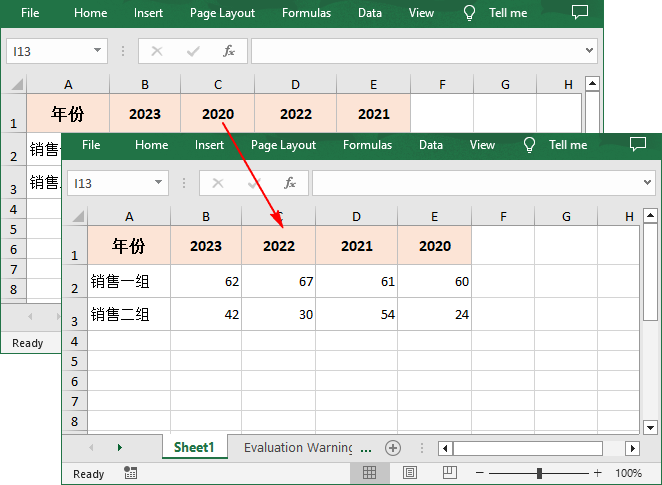
Task: Click the enter checkmark in back window formula bar
Action: (193, 51)
